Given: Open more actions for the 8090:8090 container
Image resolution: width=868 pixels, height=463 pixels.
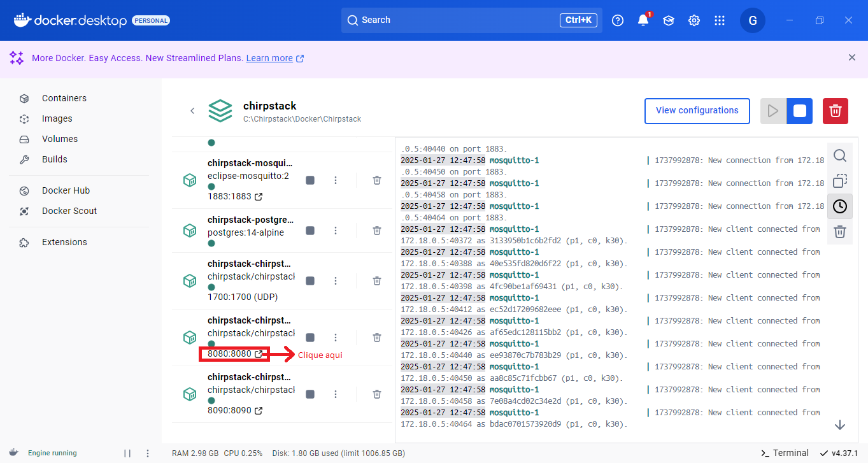Looking at the screenshot, I should [336, 394].
